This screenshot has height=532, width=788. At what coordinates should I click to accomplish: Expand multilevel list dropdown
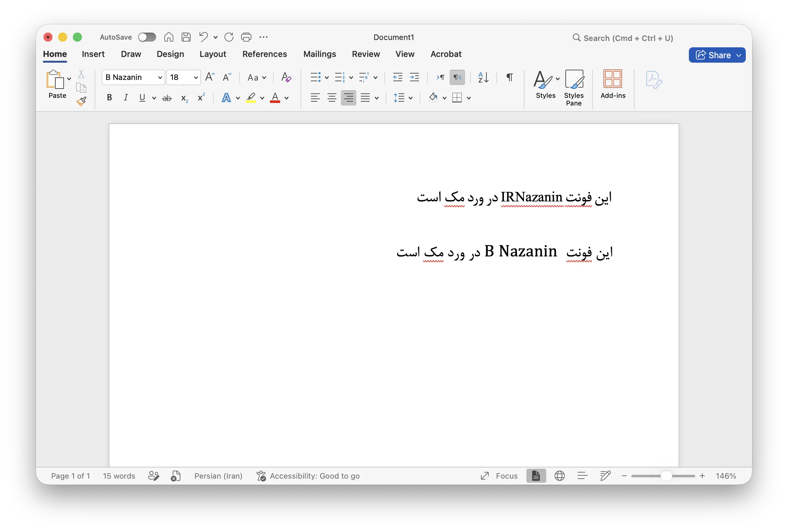click(375, 78)
